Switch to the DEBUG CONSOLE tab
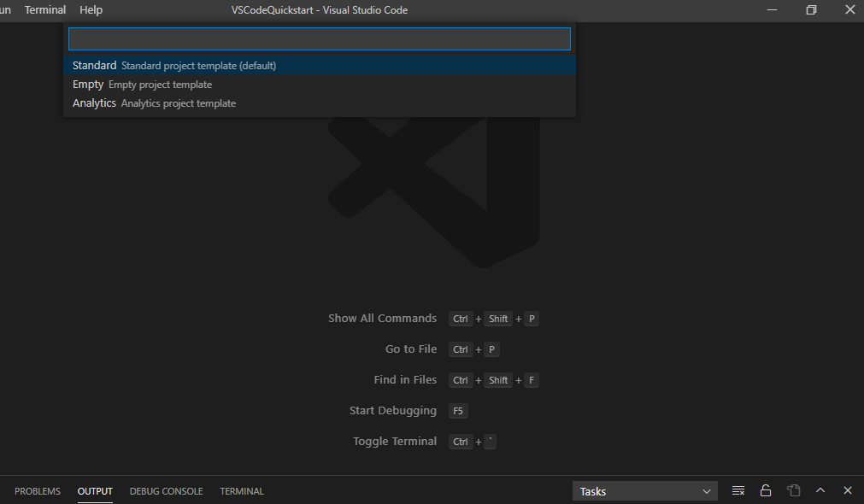This screenshot has width=864, height=504. [x=166, y=491]
